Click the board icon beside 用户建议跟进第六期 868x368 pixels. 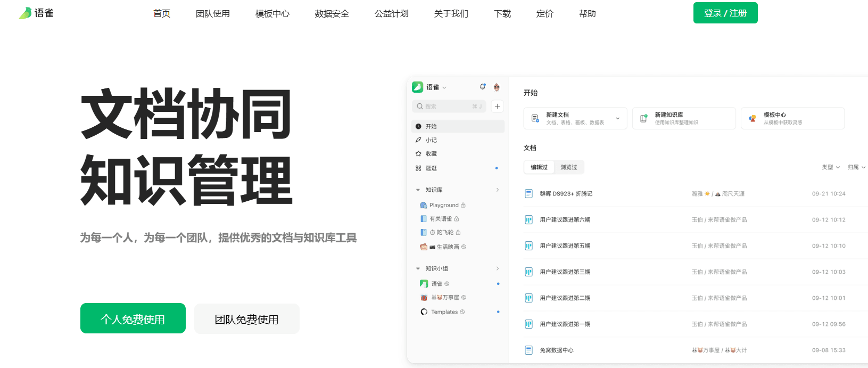tap(528, 220)
